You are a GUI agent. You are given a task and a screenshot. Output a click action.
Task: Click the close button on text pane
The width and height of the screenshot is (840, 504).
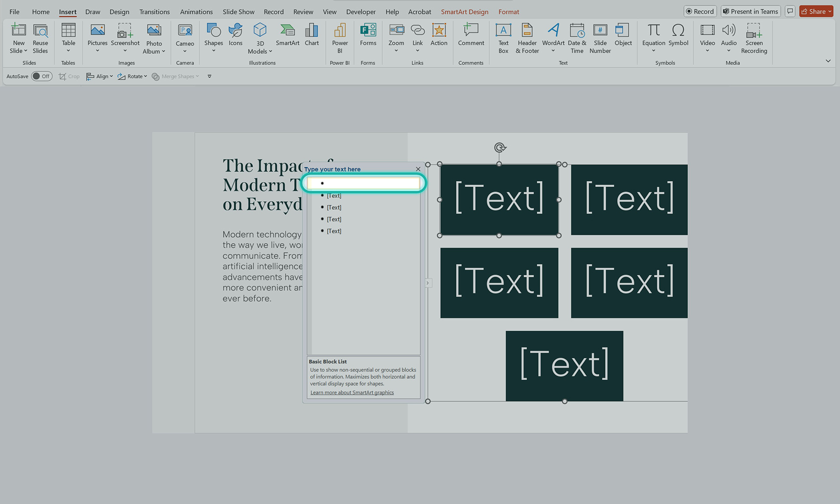(x=418, y=169)
